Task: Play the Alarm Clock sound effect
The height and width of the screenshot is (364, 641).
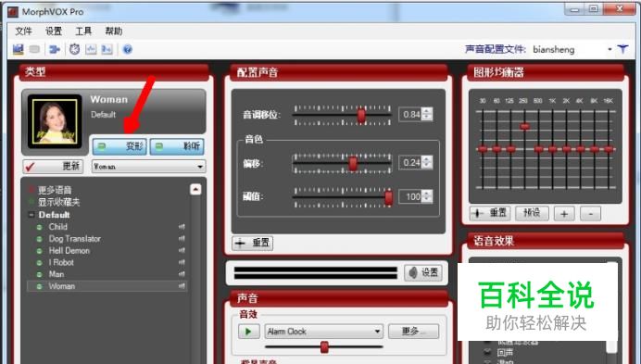Action: click(248, 332)
